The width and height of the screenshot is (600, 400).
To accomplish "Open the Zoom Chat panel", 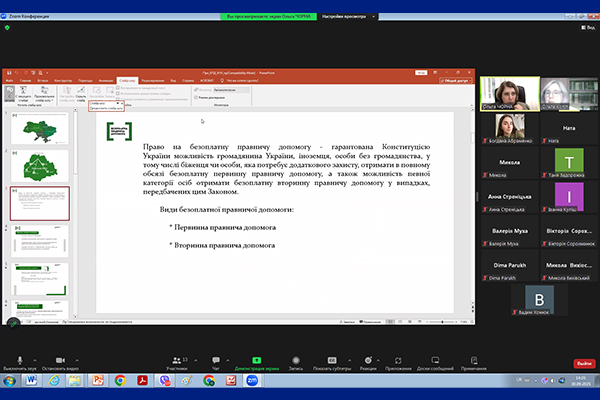I will pyautogui.click(x=216, y=359).
